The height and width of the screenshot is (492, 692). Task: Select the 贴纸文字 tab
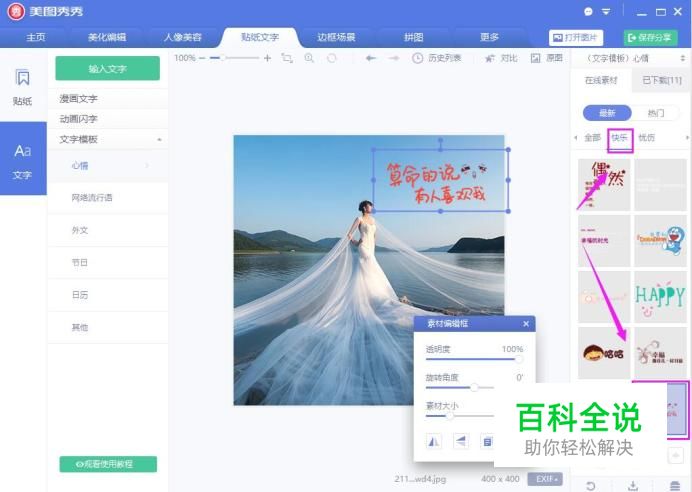click(x=260, y=37)
